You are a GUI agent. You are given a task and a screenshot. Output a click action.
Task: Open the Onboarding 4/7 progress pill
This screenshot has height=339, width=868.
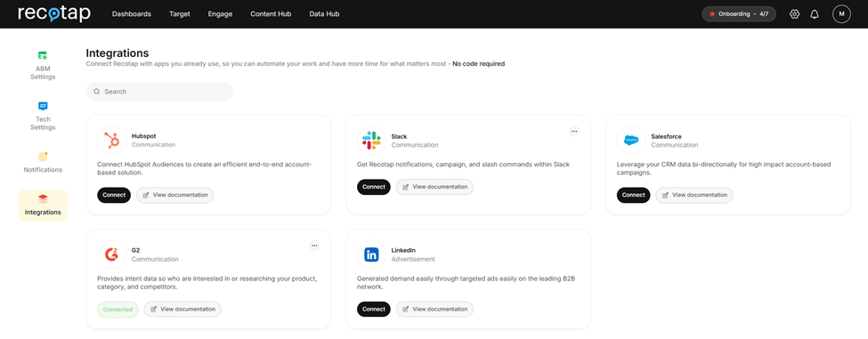(x=738, y=14)
